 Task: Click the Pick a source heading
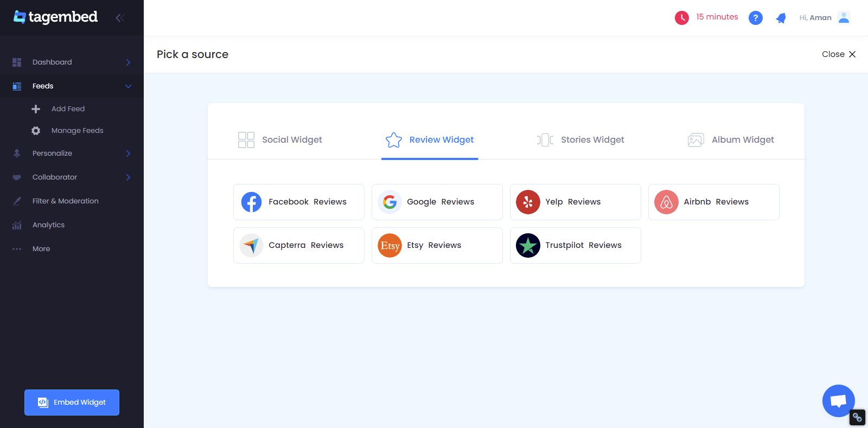coord(193,54)
